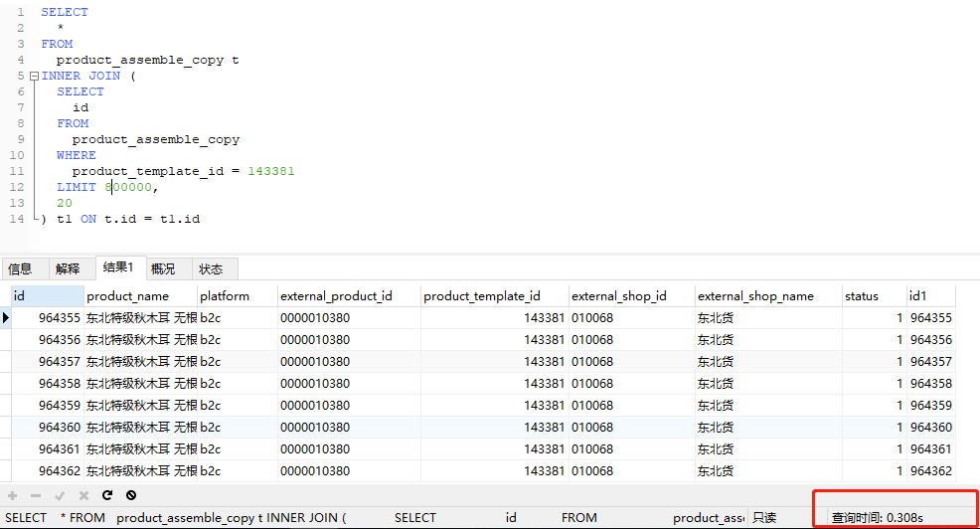Viewport: 980px width, 529px height.
Task: Select the id cell showing 964360
Action: pos(59,428)
